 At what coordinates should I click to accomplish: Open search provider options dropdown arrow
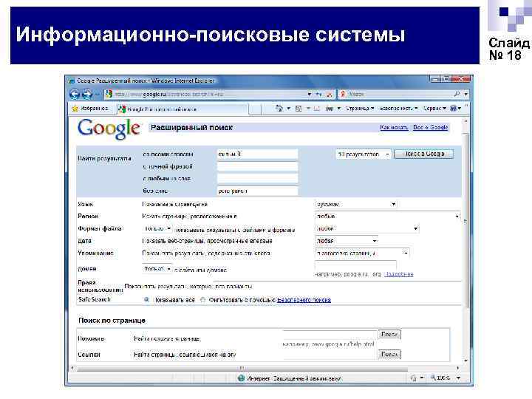466,95
